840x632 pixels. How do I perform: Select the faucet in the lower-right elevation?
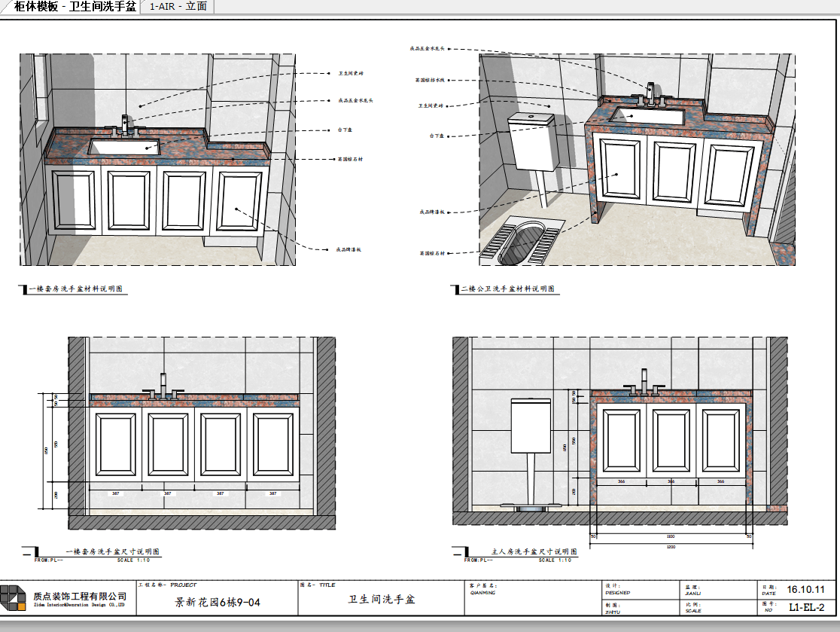point(644,383)
